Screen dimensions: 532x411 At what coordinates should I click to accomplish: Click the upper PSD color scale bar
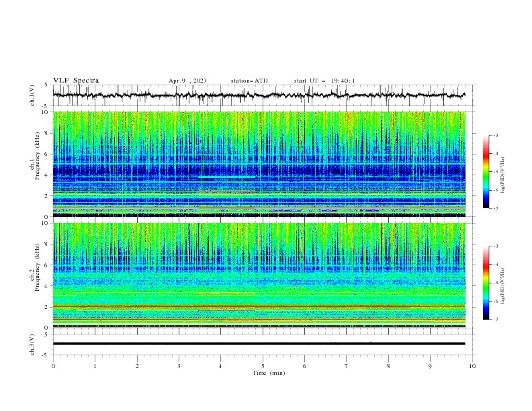(x=486, y=172)
